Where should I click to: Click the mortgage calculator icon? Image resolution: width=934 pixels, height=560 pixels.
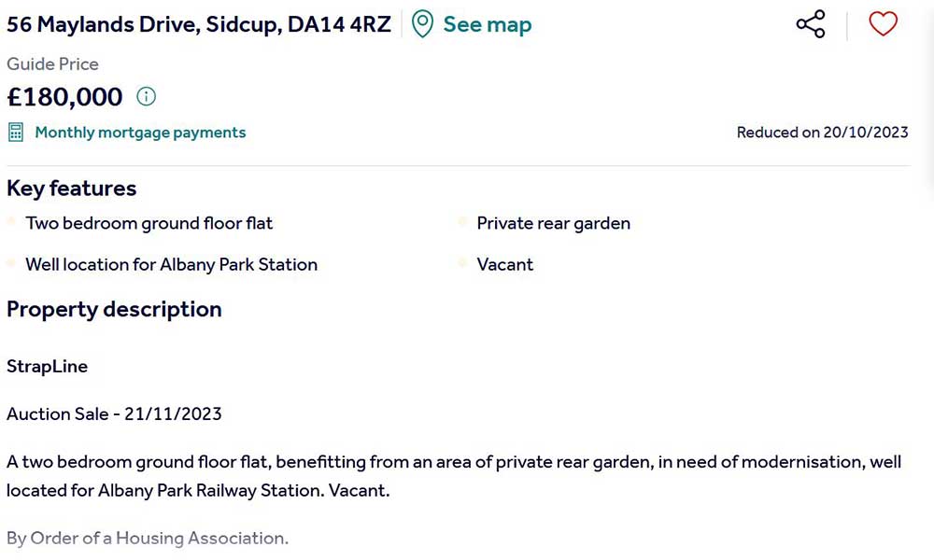pyautogui.click(x=16, y=132)
